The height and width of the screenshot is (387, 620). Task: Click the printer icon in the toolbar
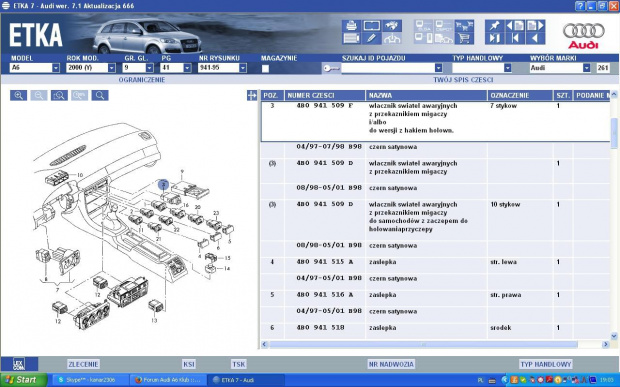tap(351, 26)
